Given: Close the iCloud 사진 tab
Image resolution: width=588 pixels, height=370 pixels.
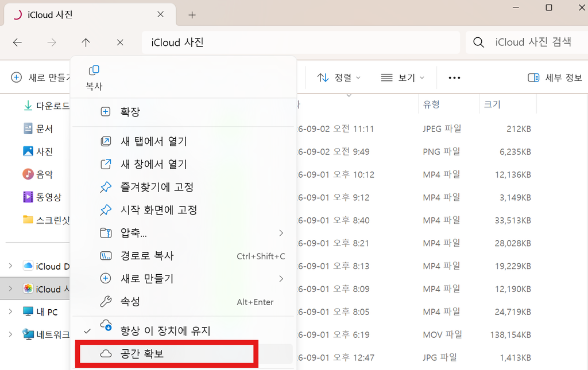Looking at the screenshot, I should click(x=161, y=14).
